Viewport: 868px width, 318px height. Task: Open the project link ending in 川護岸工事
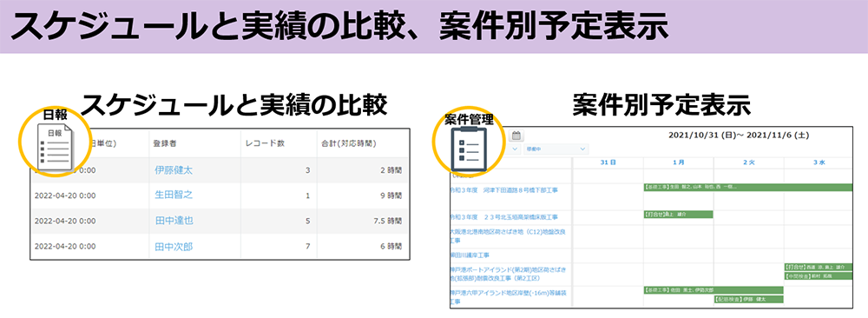pos(470,255)
